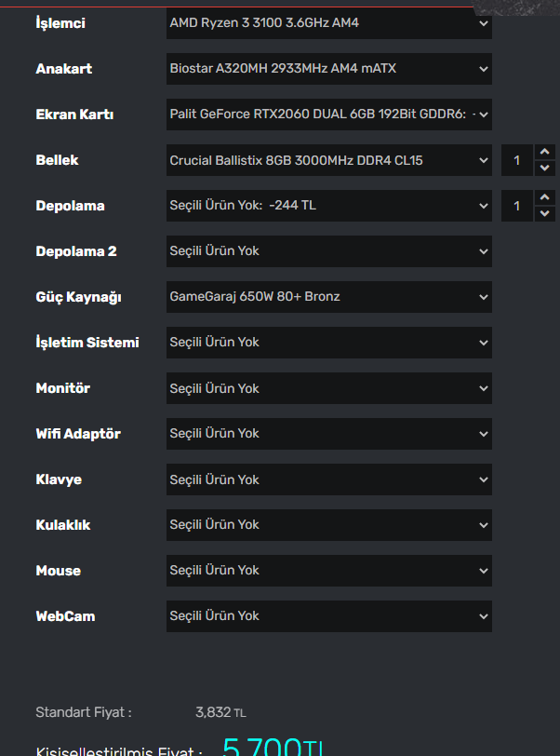Open the Depolama 2 dropdown

click(x=328, y=251)
